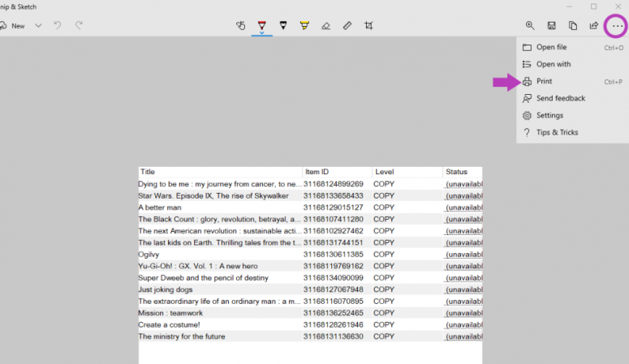This screenshot has height=364, width=629.
Task: Click 'The ministry for the future'
Action: (x=182, y=336)
